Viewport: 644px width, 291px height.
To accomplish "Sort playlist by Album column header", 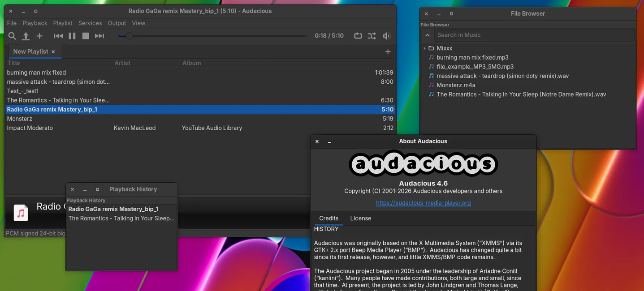I will point(192,63).
